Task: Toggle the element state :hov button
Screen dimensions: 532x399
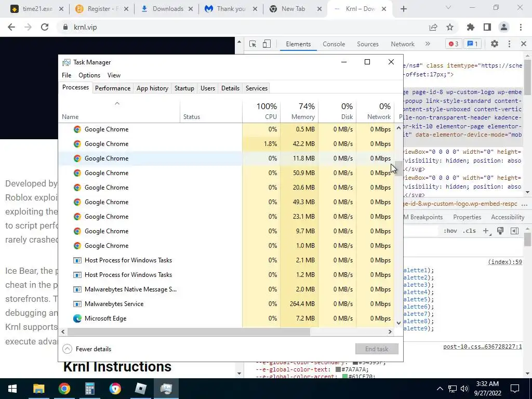Action: (450, 231)
